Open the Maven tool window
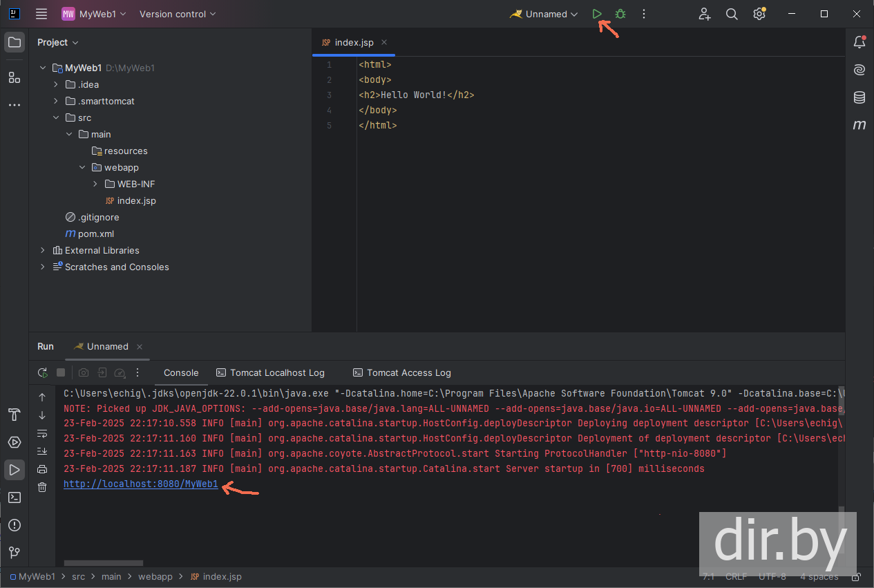Viewport: 874px width, 588px height. tap(859, 125)
